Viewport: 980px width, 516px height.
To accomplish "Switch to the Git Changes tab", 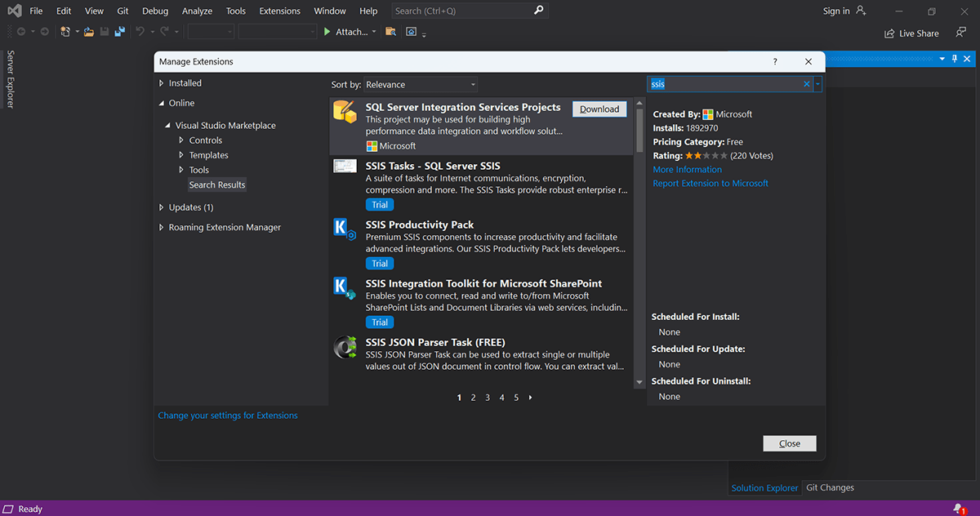I will (x=830, y=487).
